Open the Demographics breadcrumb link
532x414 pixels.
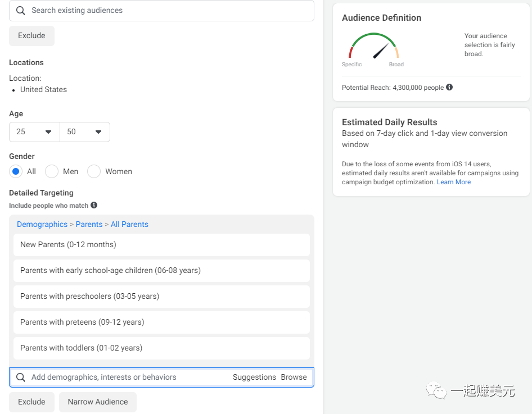(42, 224)
